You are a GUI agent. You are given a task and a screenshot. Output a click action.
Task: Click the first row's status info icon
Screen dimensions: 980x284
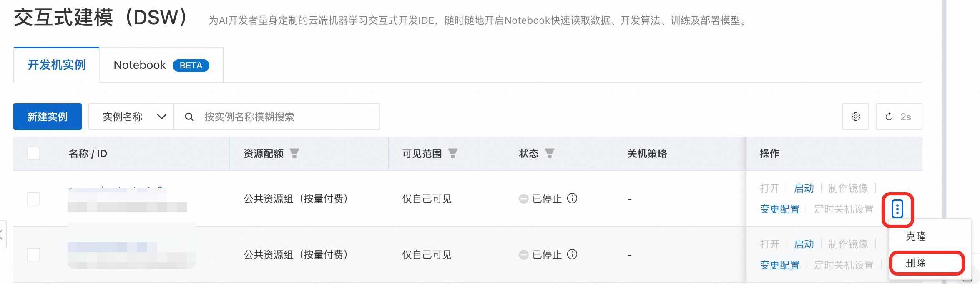(573, 198)
